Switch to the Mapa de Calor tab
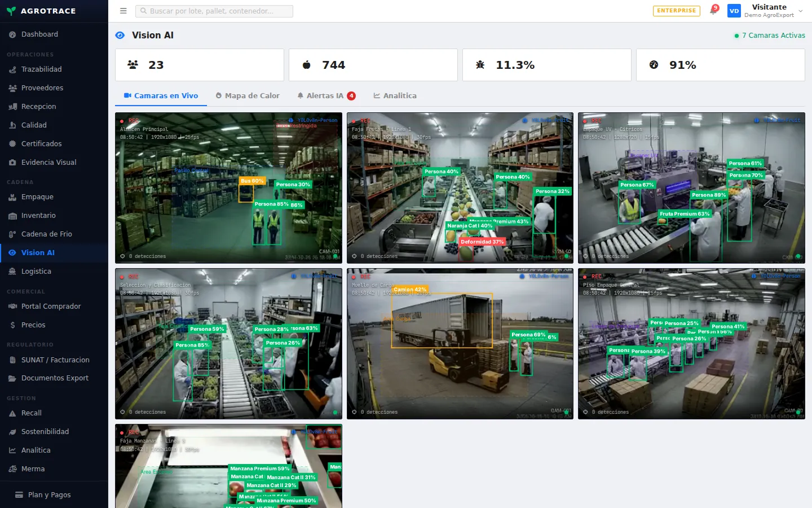The image size is (812, 508). pyautogui.click(x=248, y=96)
